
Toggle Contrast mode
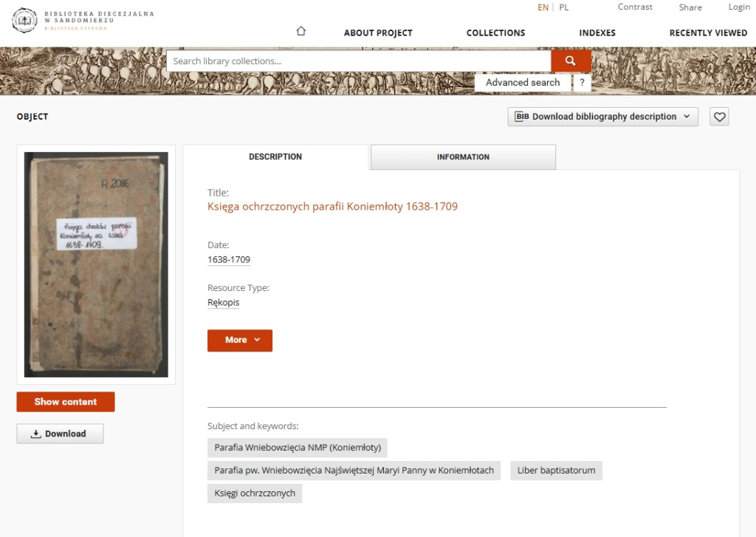pyautogui.click(x=635, y=7)
